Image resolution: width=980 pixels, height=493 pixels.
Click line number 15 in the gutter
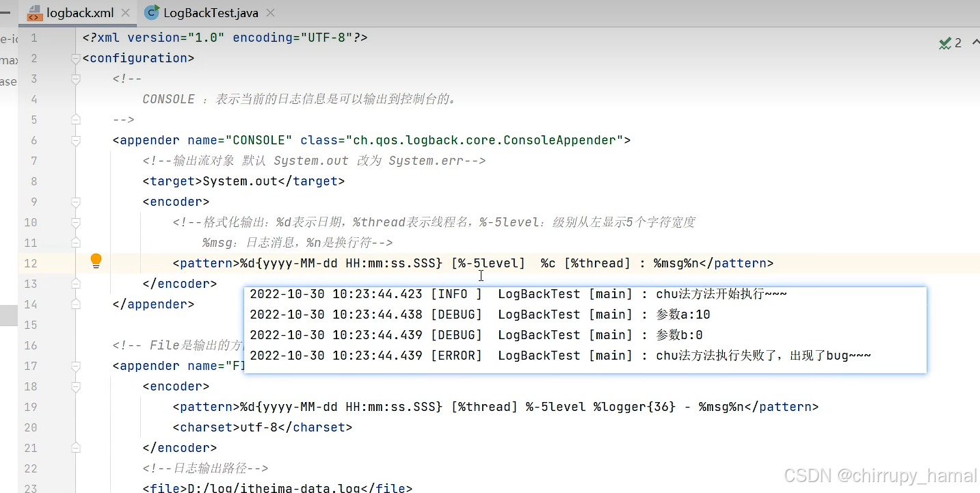point(30,325)
